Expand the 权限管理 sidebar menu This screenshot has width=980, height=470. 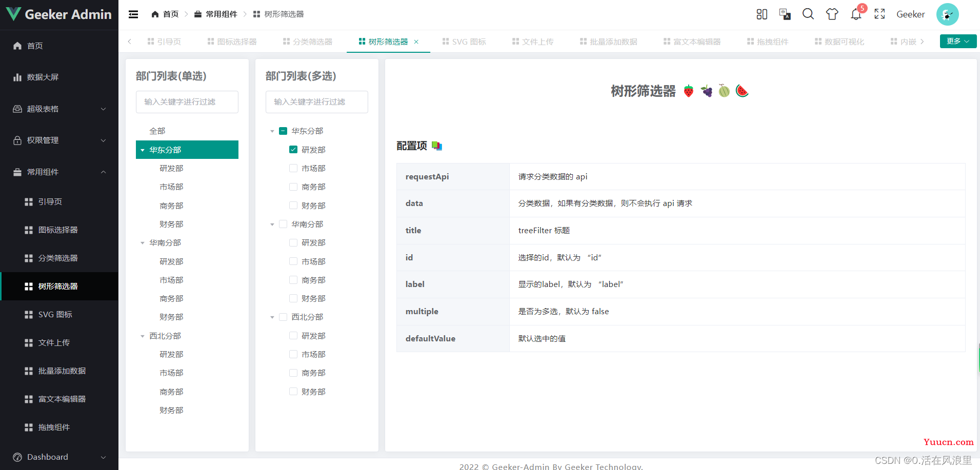[59, 140]
